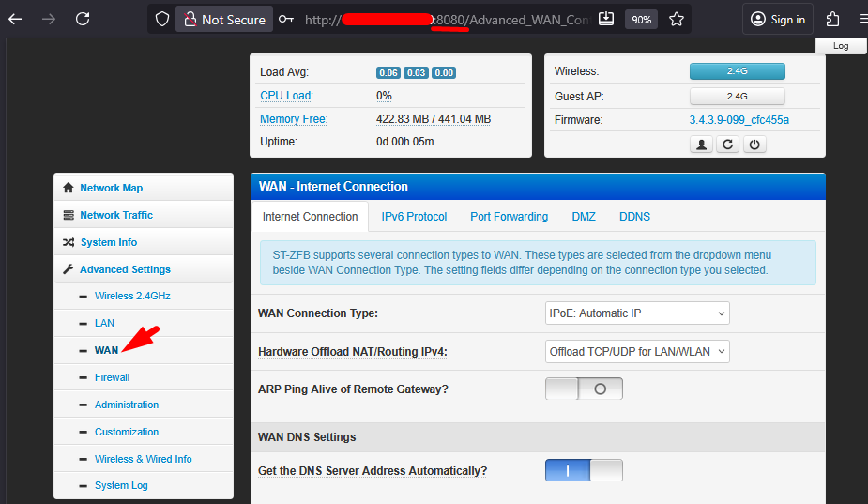The width and height of the screenshot is (868, 504).
Task: Open the WAN Connection Type dropdown
Action: click(x=637, y=313)
